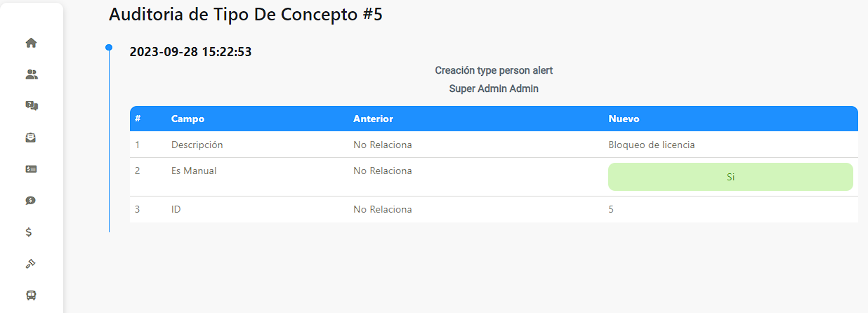Click the green Si badge
This screenshot has width=868, height=313.
730,177
